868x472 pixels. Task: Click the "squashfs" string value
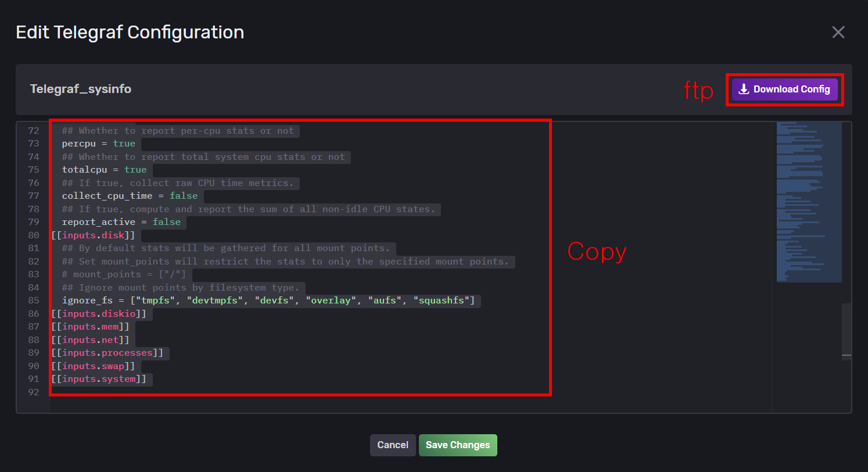pos(441,301)
